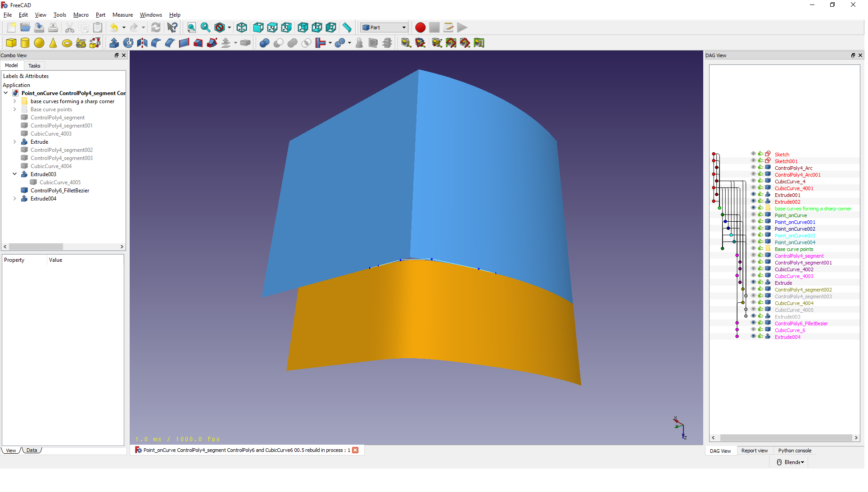Collapse the Extrude003 tree item

pyautogui.click(x=14, y=174)
